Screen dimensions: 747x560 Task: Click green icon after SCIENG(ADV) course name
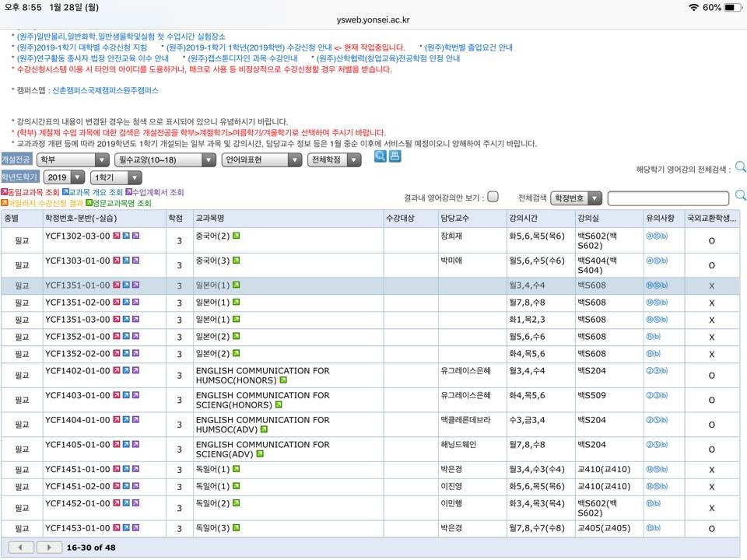click(260, 454)
